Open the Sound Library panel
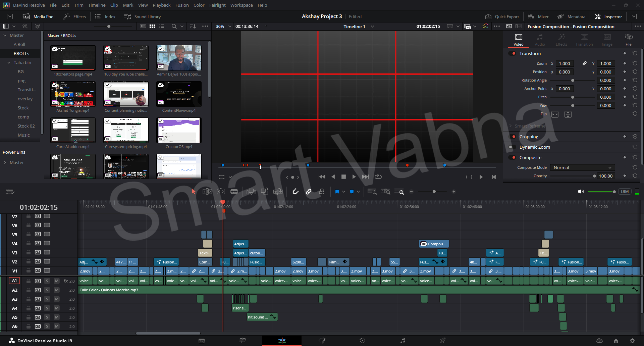Image resolution: width=644 pixels, height=346 pixels. pyautogui.click(x=142, y=16)
